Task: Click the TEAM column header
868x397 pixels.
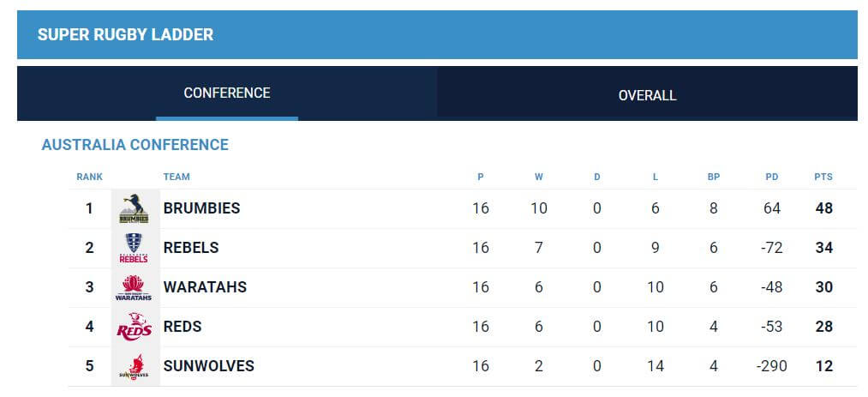Action: pos(177,177)
